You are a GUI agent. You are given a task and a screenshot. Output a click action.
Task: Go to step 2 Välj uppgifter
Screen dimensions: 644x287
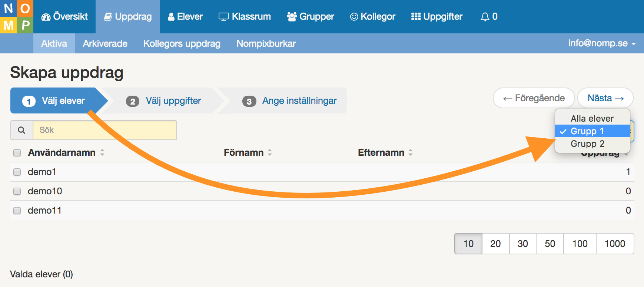pos(173,101)
